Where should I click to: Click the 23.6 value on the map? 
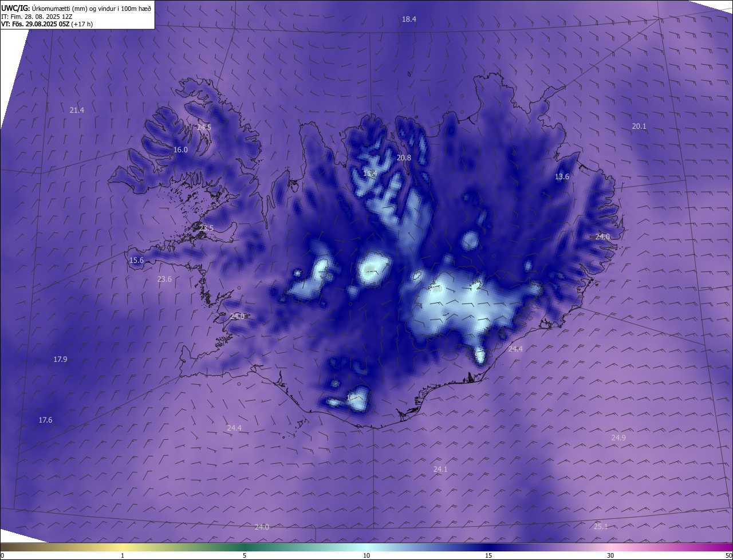pyautogui.click(x=164, y=279)
